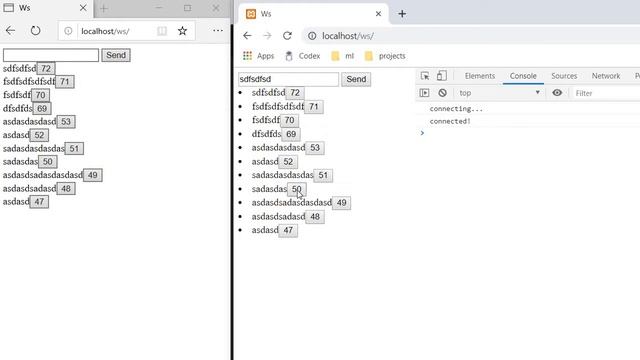The height and width of the screenshot is (360, 640).
Task: Click Send button in the Edge window
Action: click(x=116, y=55)
